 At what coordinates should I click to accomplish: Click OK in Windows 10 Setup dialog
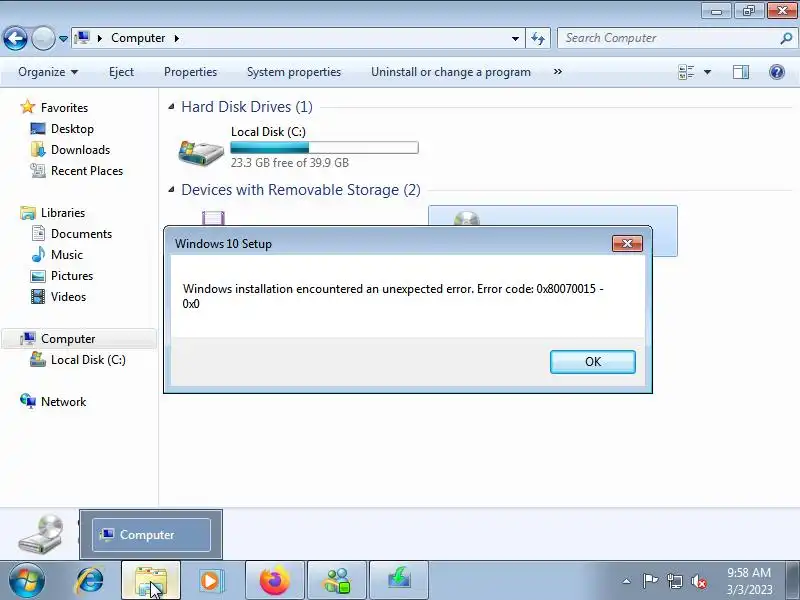pos(592,362)
